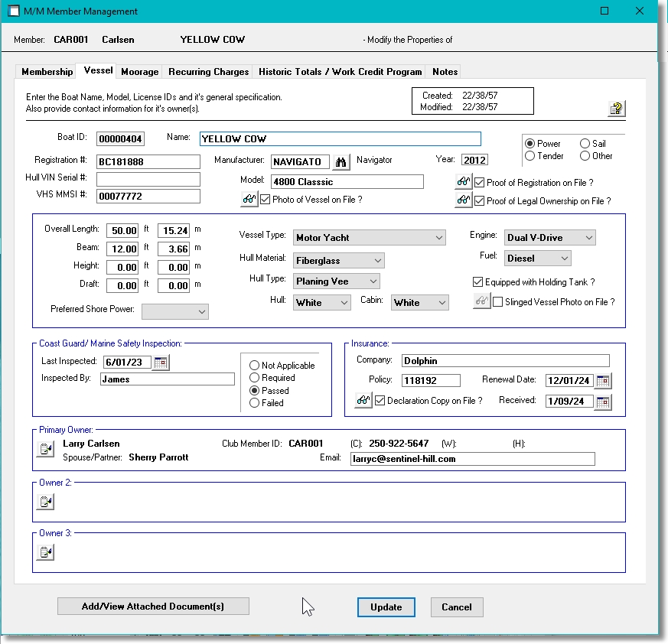Click the Primary Owner edit icon
The height and width of the screenshot is (644, 668).
coord(45,449)
